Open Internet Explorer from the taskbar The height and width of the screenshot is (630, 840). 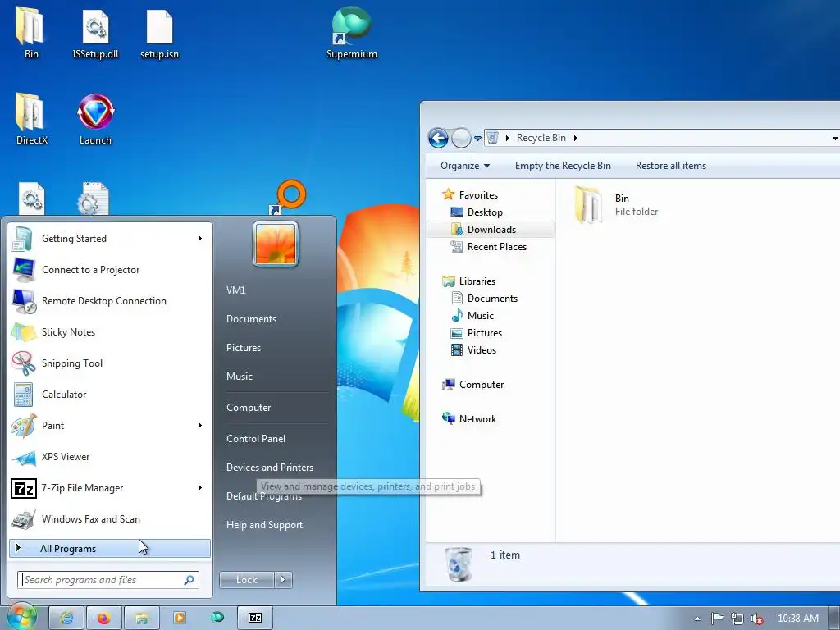pyautogui.click(x=66, y=618)
